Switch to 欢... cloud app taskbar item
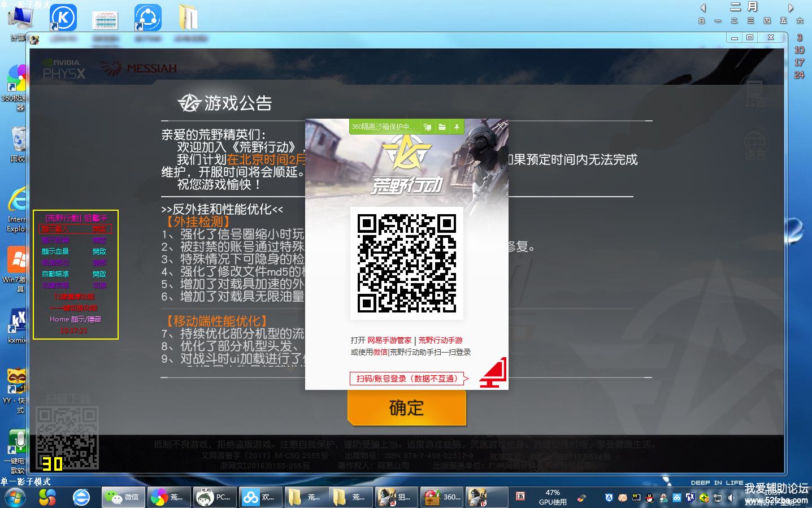This screenshot has width=812, height=508. coord(259,497)
